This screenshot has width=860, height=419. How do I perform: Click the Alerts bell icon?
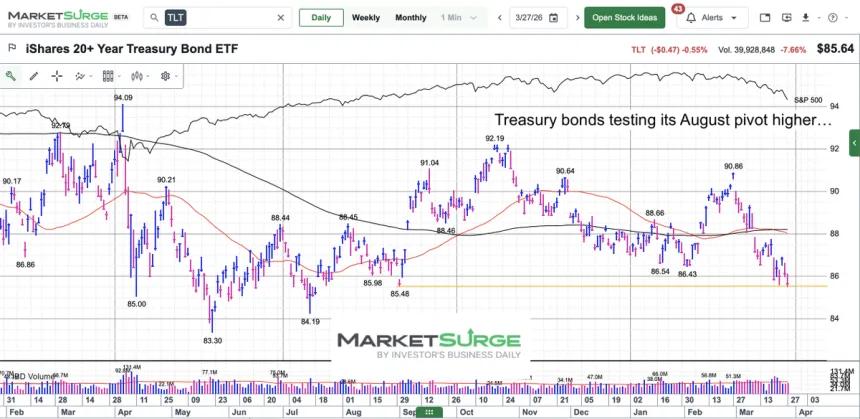point(692,18)
